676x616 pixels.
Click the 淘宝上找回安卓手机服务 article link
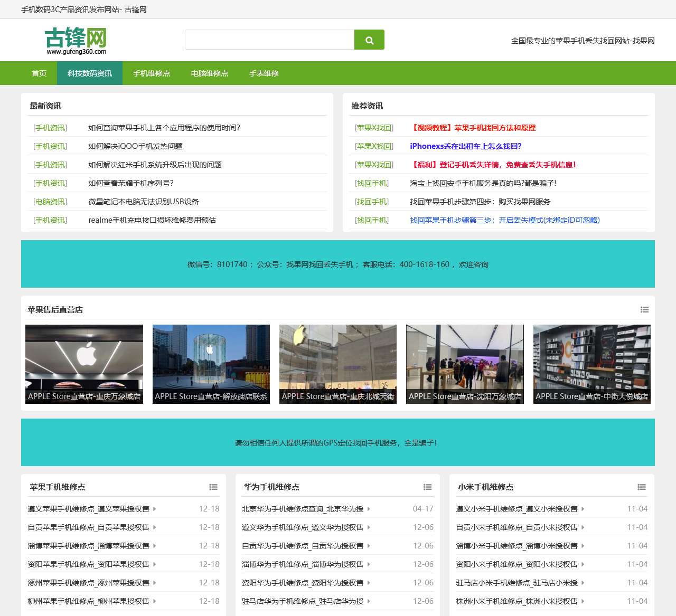click(483, 183)
